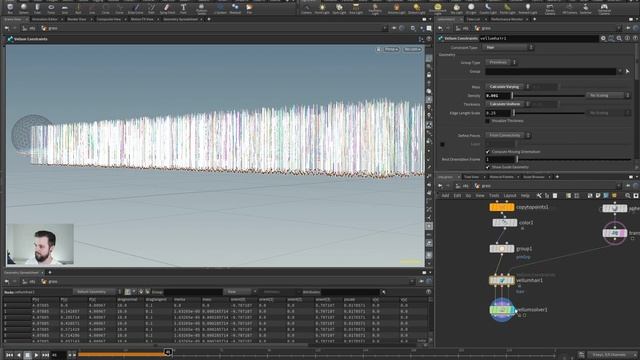The image size is (640, 360).
Task: Jump to the last frame
Action: coord(45,355)
